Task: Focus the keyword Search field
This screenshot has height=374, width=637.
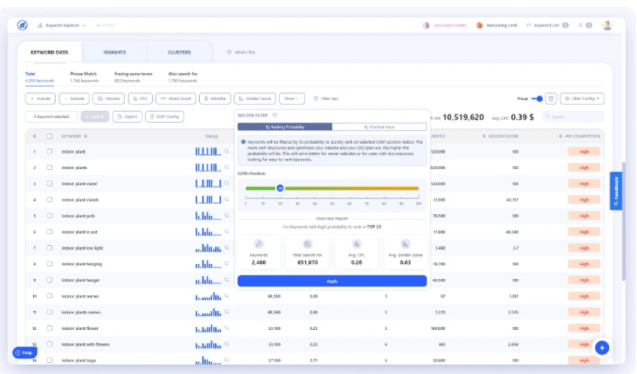Action: [x=573, y=117]
